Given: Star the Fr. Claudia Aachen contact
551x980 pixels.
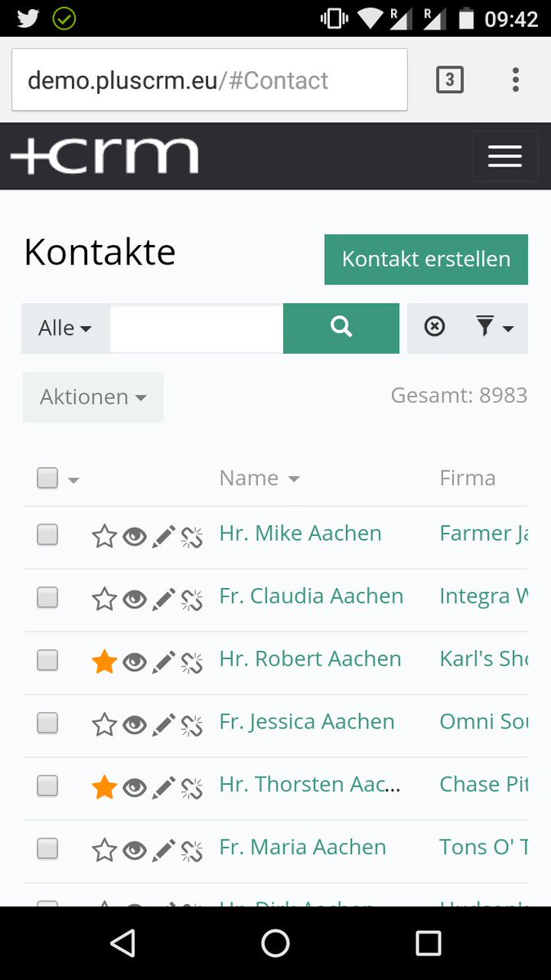Looking at the screenshot, I should (x=104, y=599).
